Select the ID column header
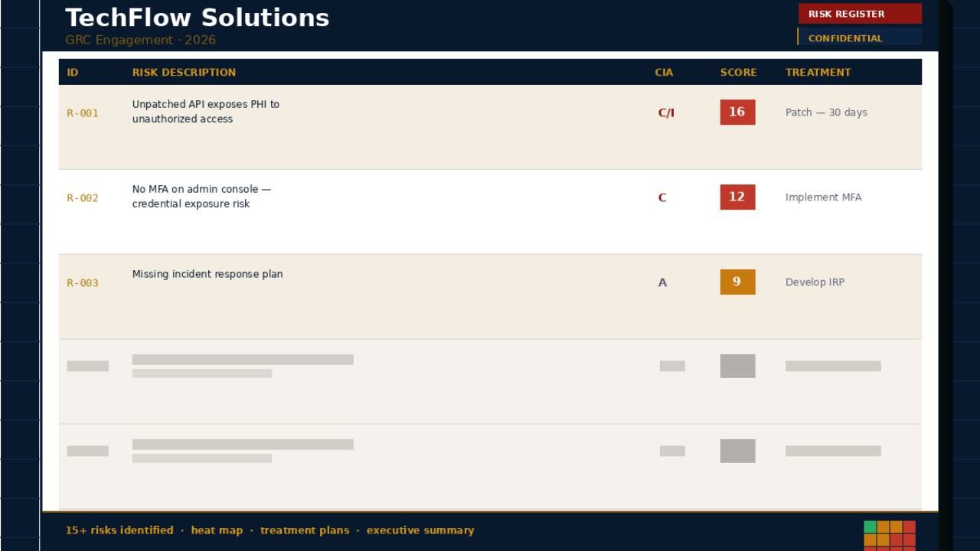Screen dimensions: 980x551 click(x=73, y=72)
